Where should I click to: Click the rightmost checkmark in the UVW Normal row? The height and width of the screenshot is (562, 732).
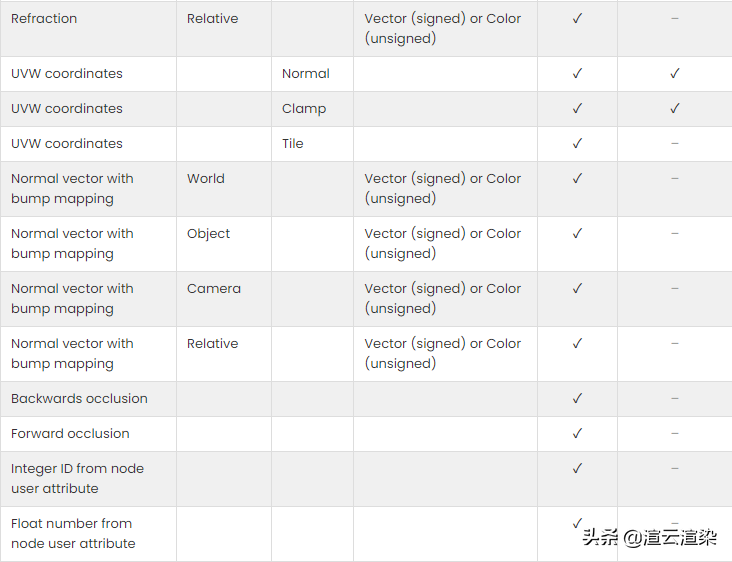coord(675,73)
